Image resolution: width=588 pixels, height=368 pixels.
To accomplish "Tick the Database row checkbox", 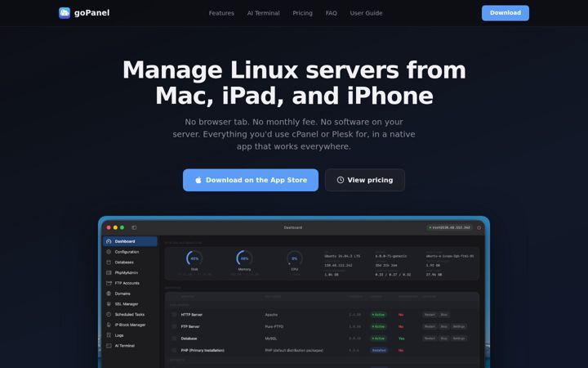I will [174, 339].
